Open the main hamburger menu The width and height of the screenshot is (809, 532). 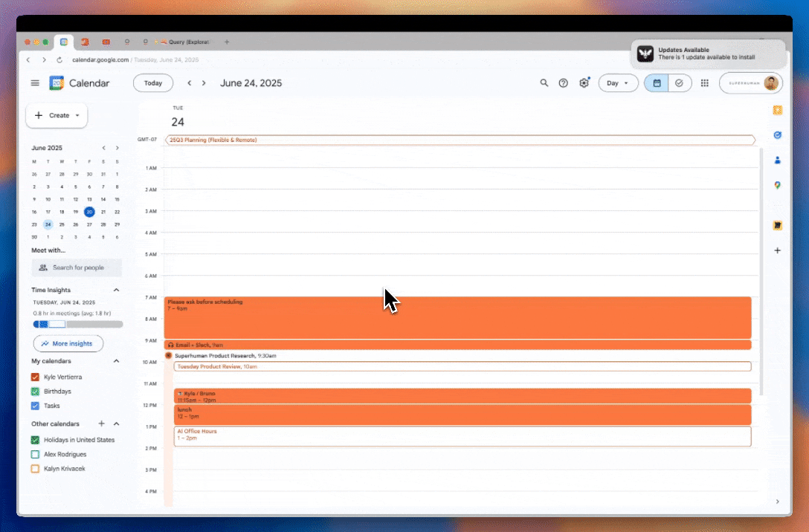pyautogui.click(x=35, y=83)
